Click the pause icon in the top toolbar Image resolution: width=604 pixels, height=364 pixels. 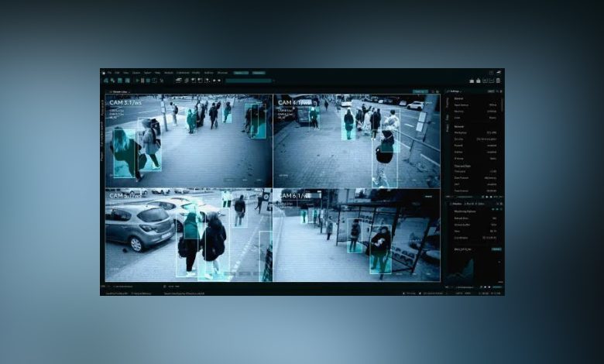142,81
